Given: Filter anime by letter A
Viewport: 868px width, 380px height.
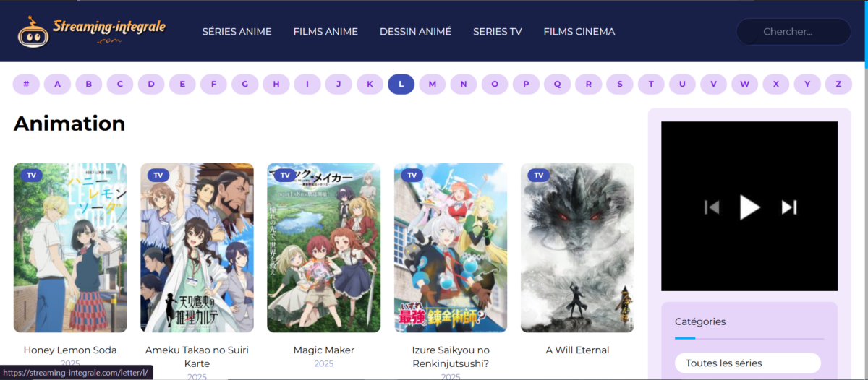Looking at the screenshot, I should point(57,85).
